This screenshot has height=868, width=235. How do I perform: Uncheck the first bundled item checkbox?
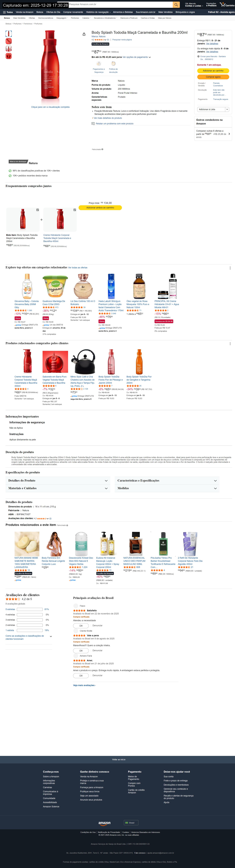(x=37, y=210)
